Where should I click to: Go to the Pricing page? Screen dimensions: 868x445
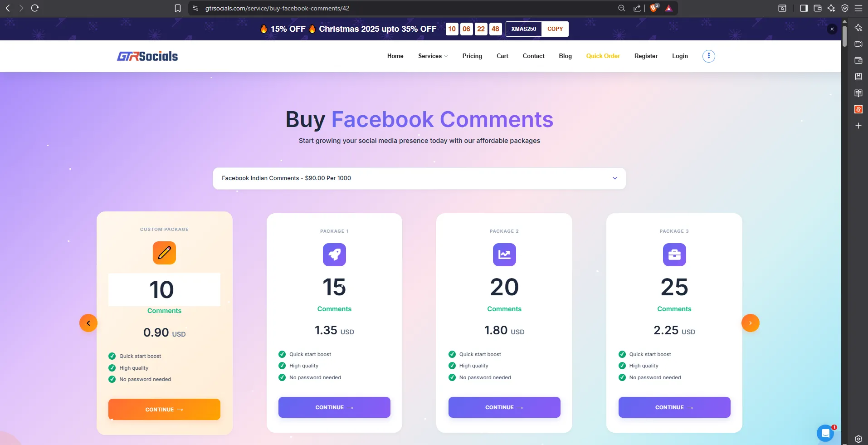[472, 56]
